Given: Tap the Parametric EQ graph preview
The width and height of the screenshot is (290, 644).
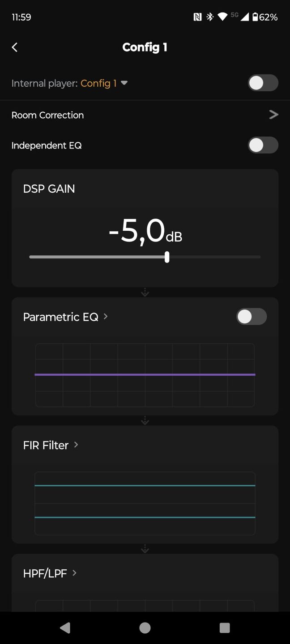Looking at the screenshot, I should [145, 375].
